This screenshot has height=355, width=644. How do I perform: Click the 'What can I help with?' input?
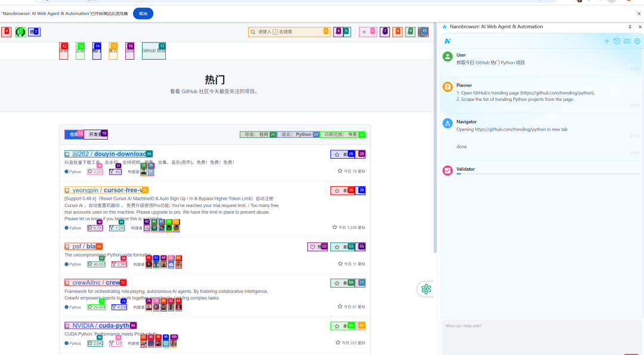point(541,337)
